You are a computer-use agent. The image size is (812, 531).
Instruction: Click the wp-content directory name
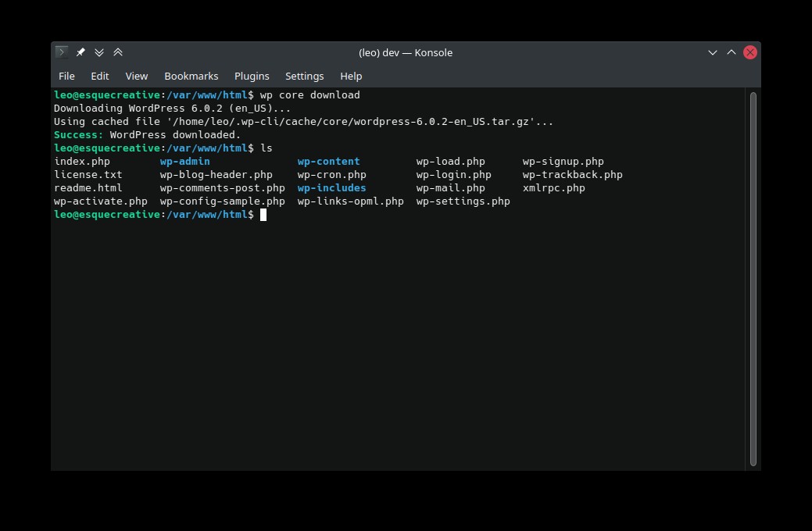tap(328, 161)
